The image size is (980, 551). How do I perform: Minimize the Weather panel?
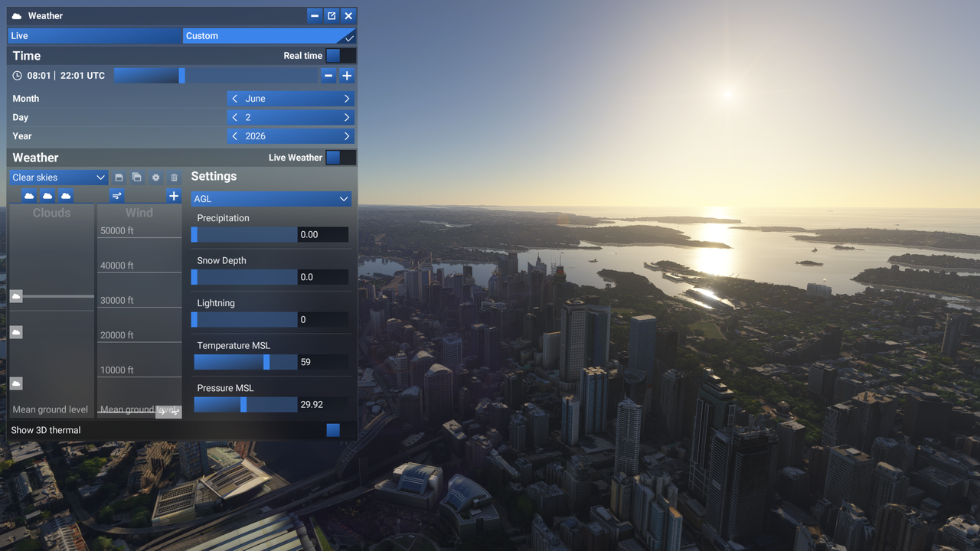[x=315, y=16]
